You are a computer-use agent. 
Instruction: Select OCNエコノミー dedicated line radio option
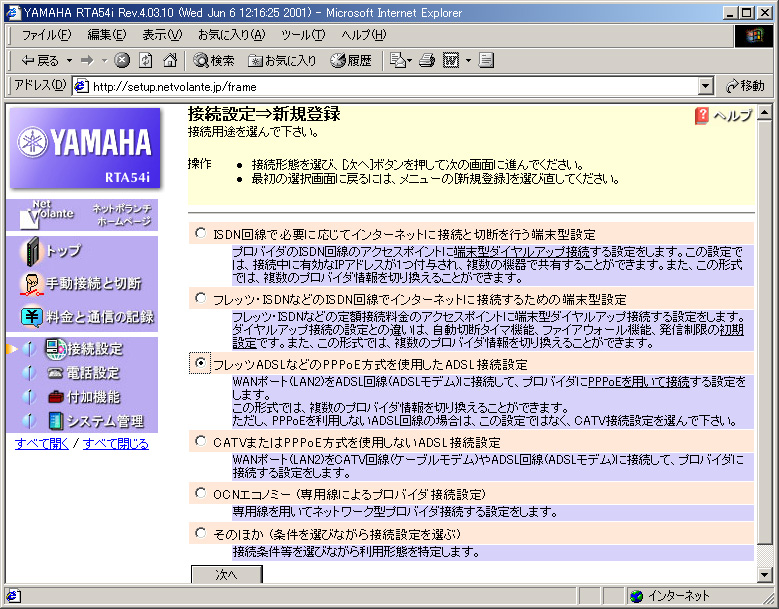[201, 493]
